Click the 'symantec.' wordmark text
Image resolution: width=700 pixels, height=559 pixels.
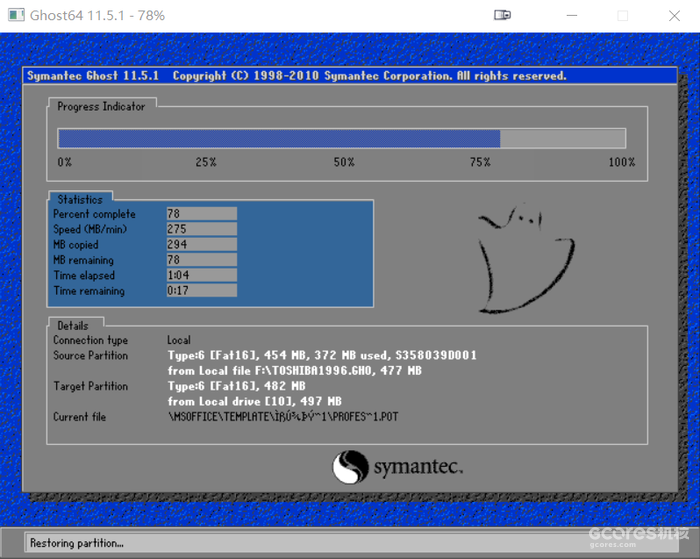point(418,467)
